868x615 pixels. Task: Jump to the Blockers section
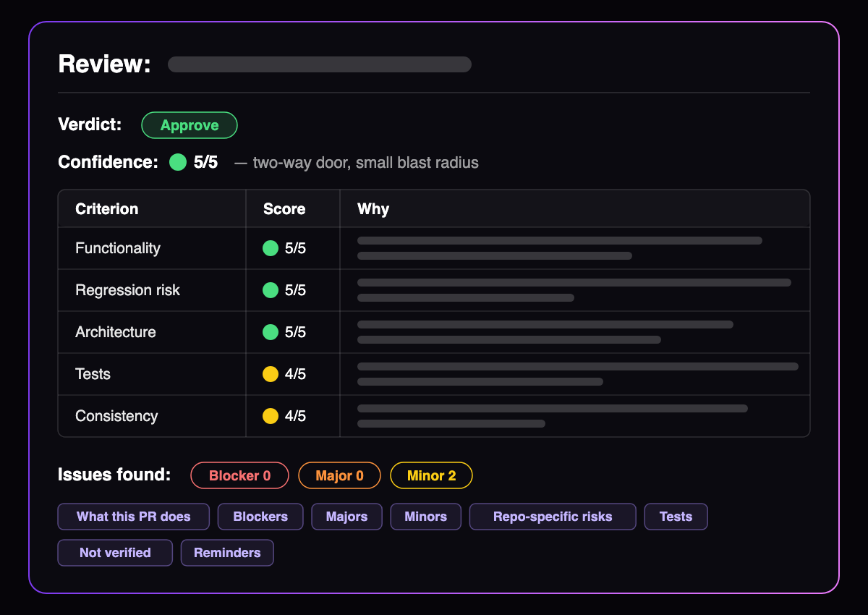click(x=260, y=517)
